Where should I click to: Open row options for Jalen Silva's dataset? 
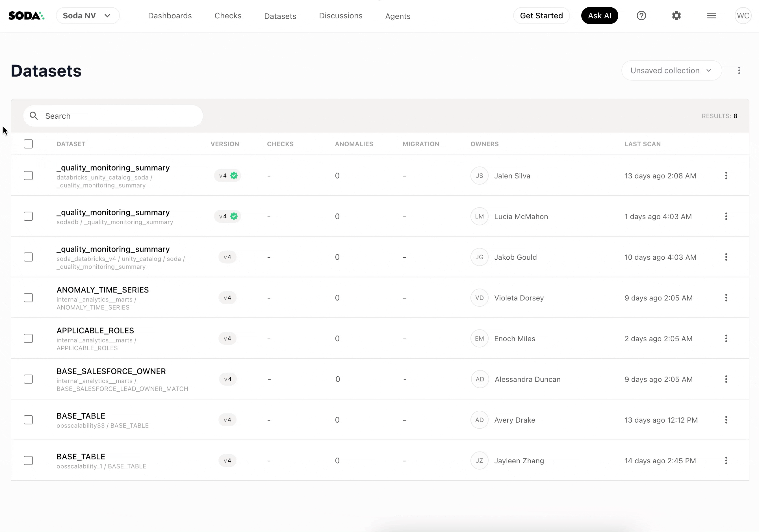pyautogui.click(x=726, y=175)
